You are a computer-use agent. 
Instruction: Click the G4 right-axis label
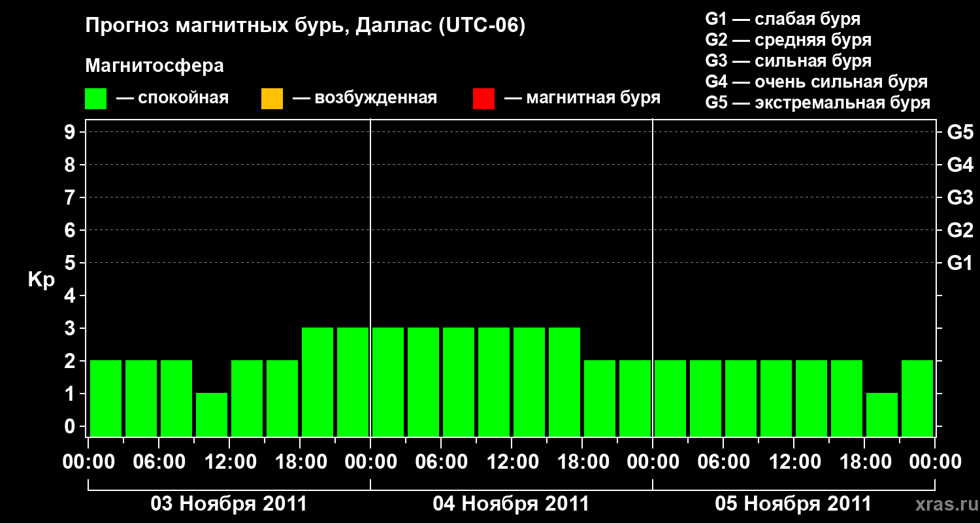click(x=960, y=165)
